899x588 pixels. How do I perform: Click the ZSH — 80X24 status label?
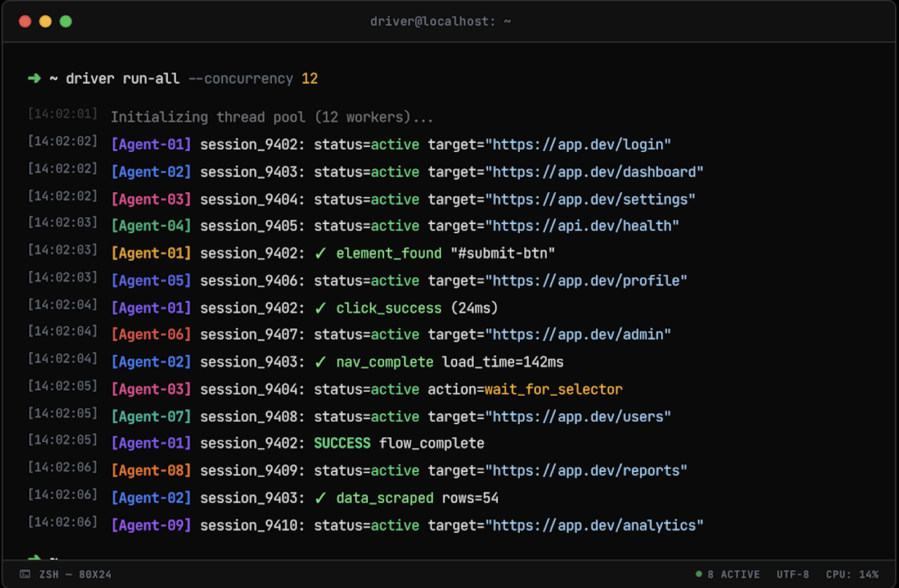tap(75, 574)
